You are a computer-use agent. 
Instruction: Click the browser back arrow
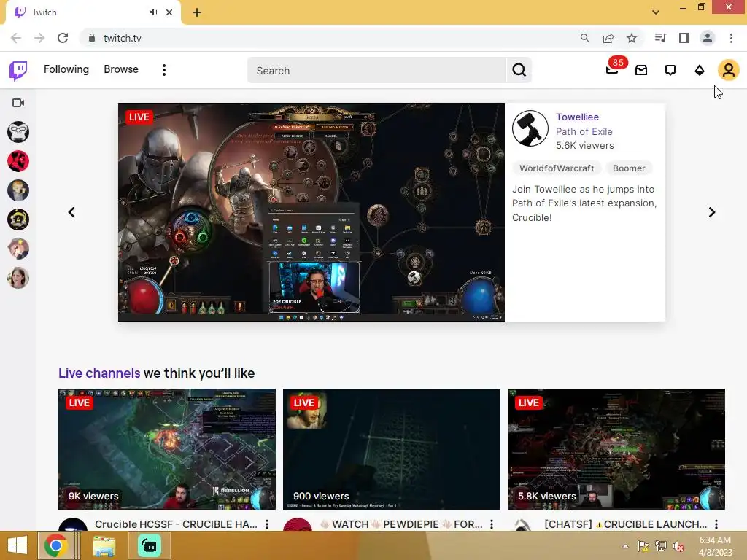(x=16, y=38)
